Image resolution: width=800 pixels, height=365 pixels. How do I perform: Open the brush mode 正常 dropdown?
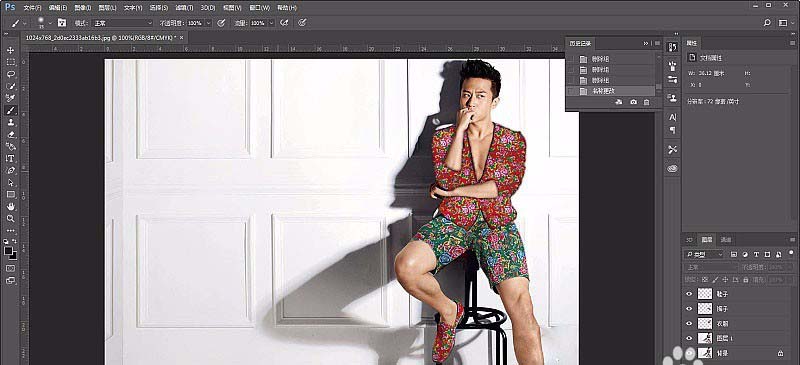(x=121, y=23)
